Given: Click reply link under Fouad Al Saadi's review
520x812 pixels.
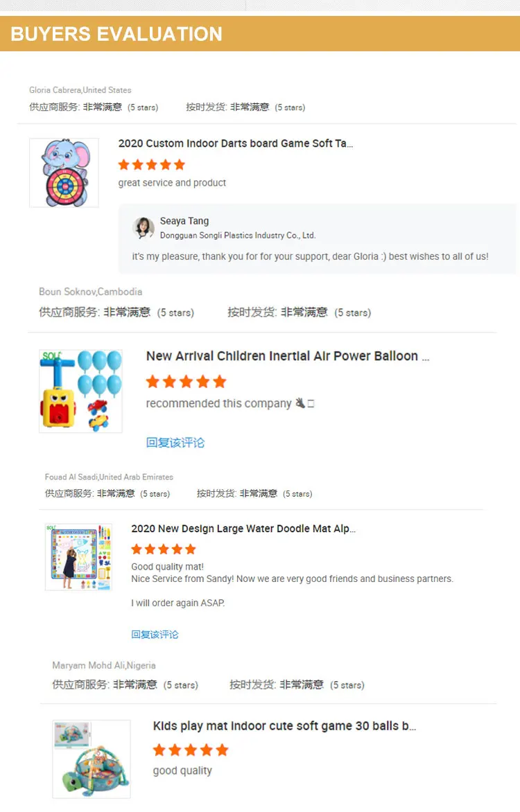Looking at the screenshot, I should click(155, 635).
